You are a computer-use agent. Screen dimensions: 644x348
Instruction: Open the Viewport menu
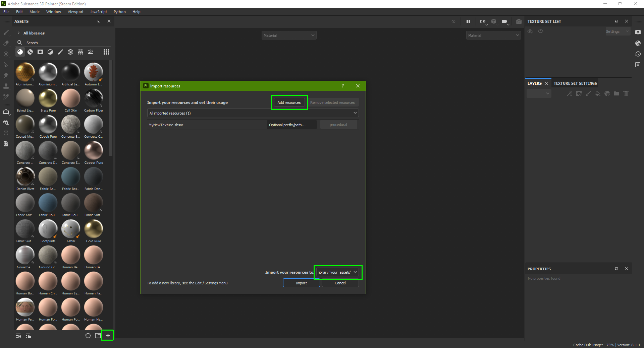click(75, 12)
